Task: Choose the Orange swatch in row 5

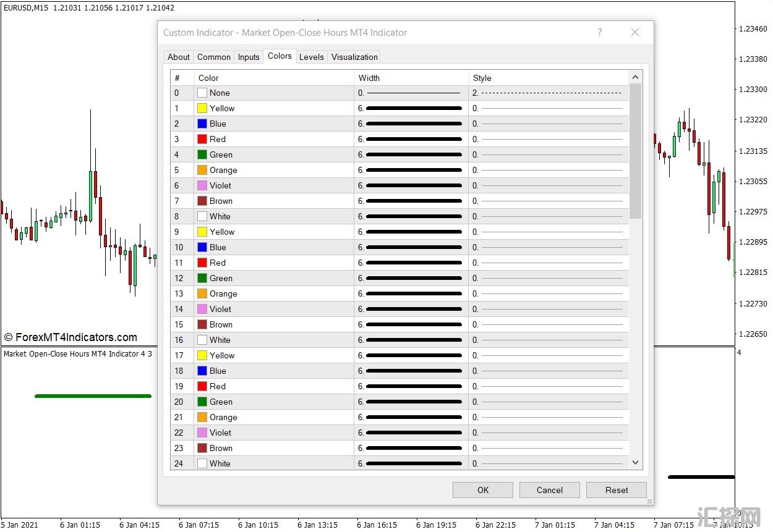Action: 202,170
